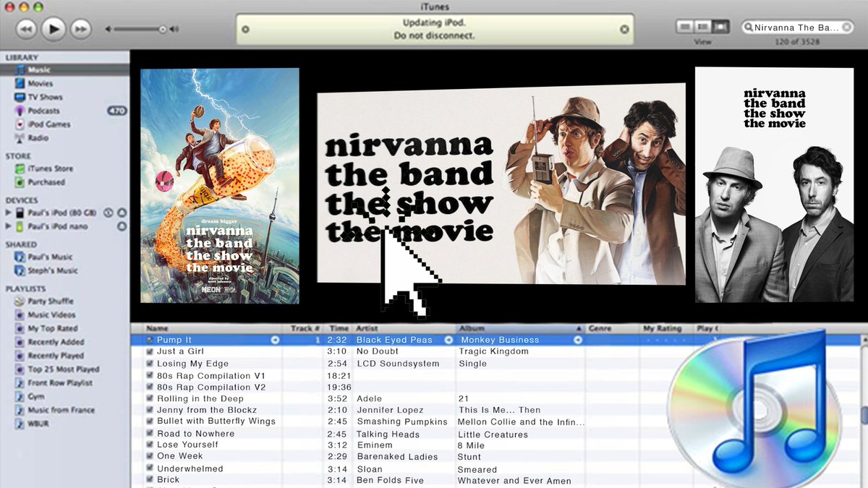The image size is (868, 488).
Task: Skip to the previous track
Action: (x=26, y=29)
